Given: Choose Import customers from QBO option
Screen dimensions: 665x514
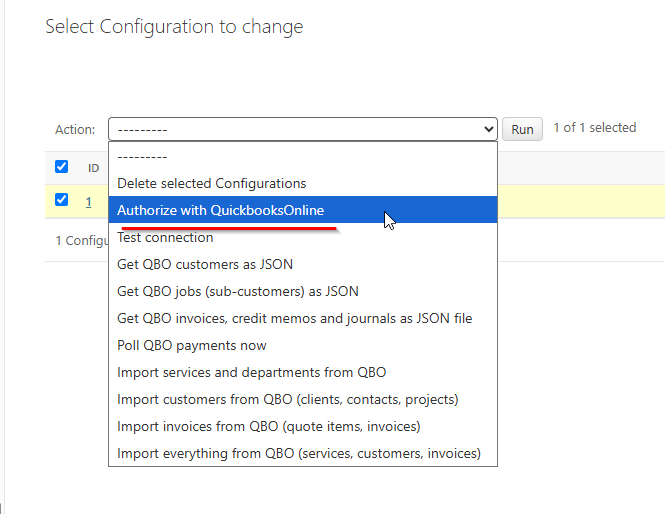Looking at the screenshot, I should tap(303, 399).
